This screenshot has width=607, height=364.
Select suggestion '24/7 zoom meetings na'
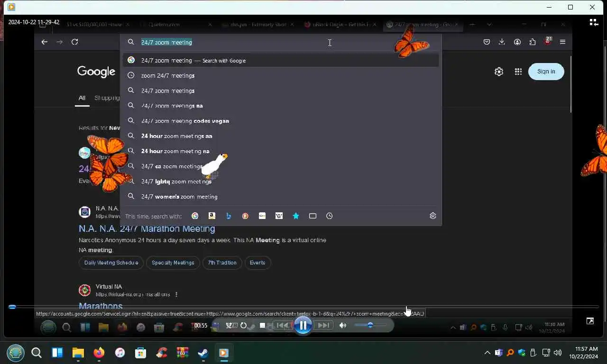(281, 106)
